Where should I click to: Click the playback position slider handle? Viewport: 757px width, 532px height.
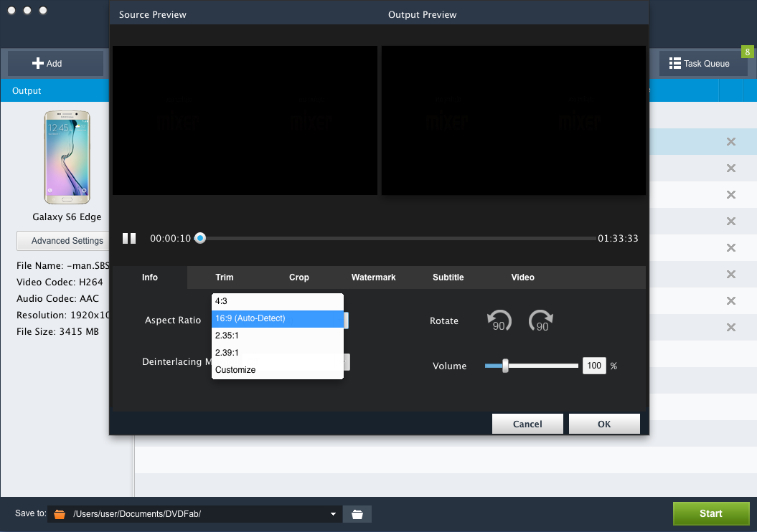coord(200,238)
